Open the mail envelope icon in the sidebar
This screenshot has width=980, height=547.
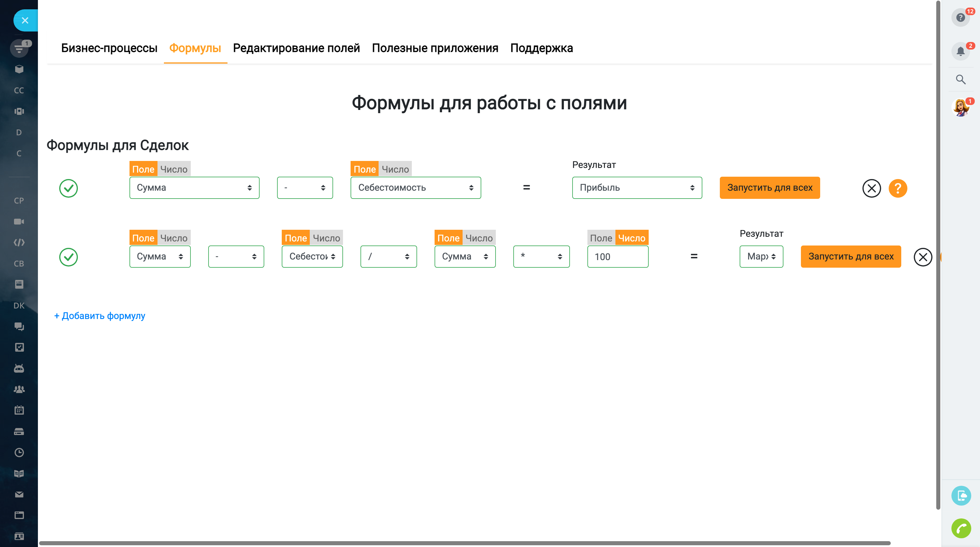19,495
